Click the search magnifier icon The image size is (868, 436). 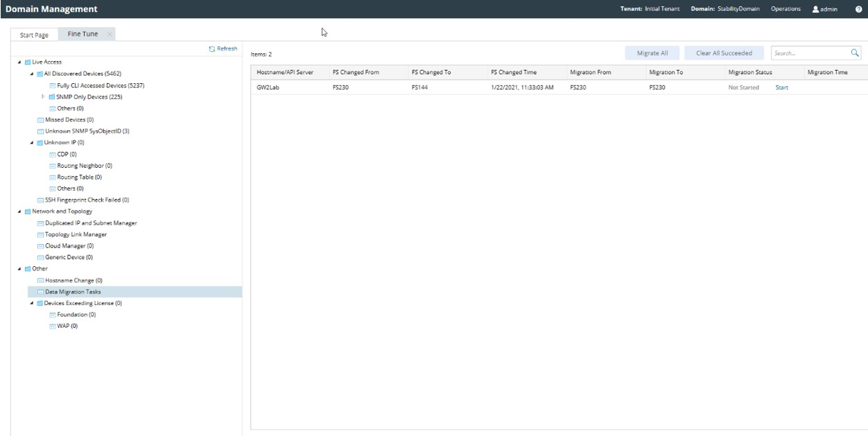point(855,53)
